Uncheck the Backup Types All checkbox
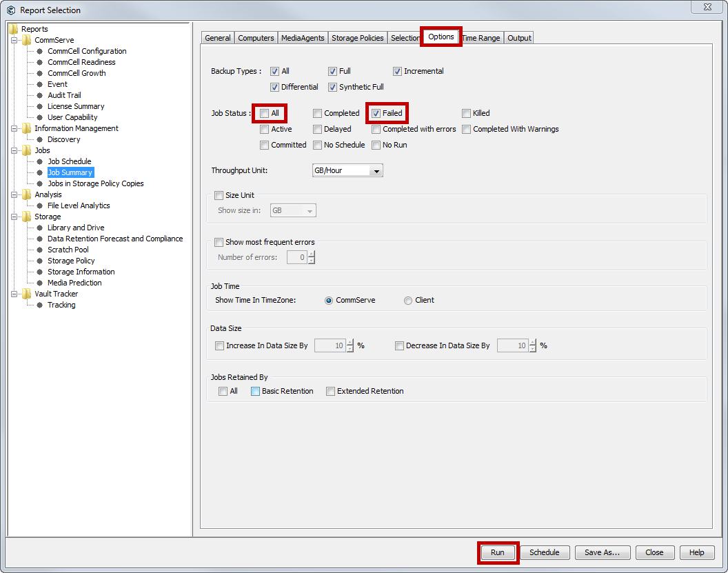The image size is (728, 573). [275, 72]
